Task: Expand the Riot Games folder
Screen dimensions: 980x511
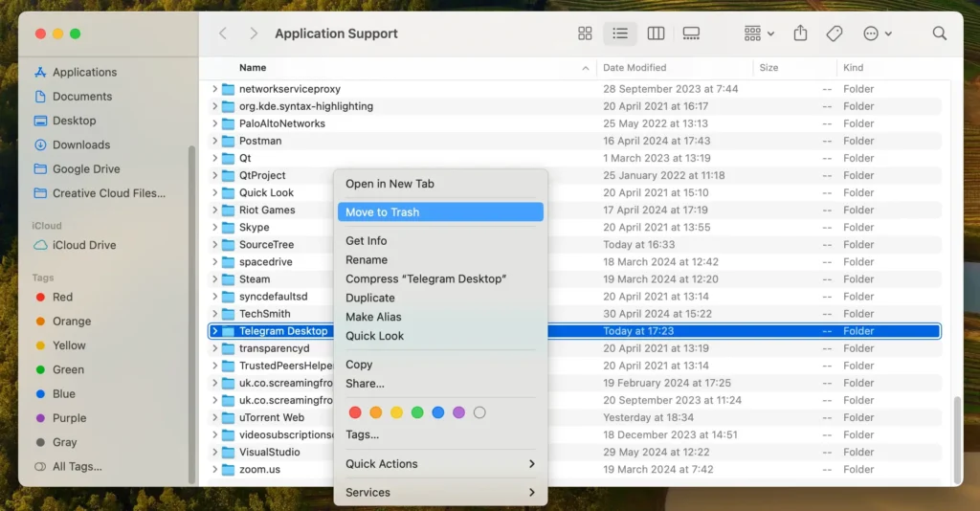Action: (214, 211)
